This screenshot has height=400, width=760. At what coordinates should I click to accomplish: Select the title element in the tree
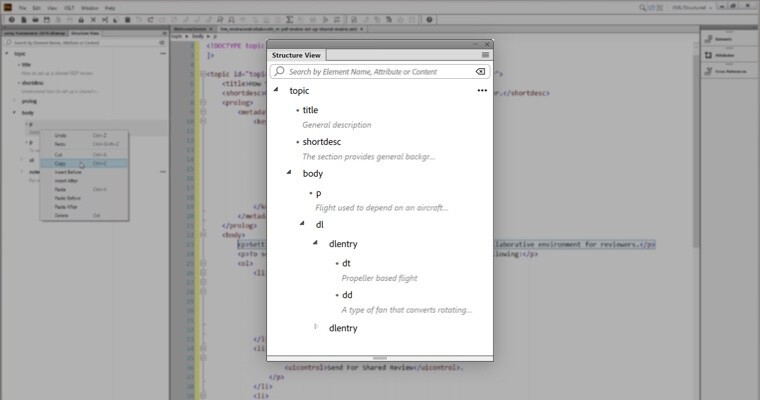(x=310, y=110)
